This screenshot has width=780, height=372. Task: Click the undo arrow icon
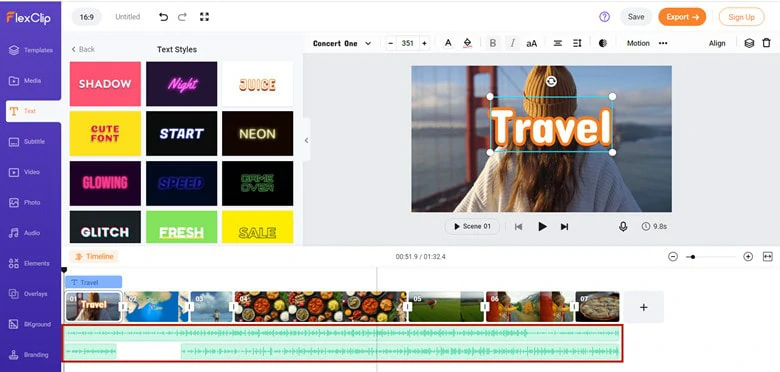click(x=163, y=17)
